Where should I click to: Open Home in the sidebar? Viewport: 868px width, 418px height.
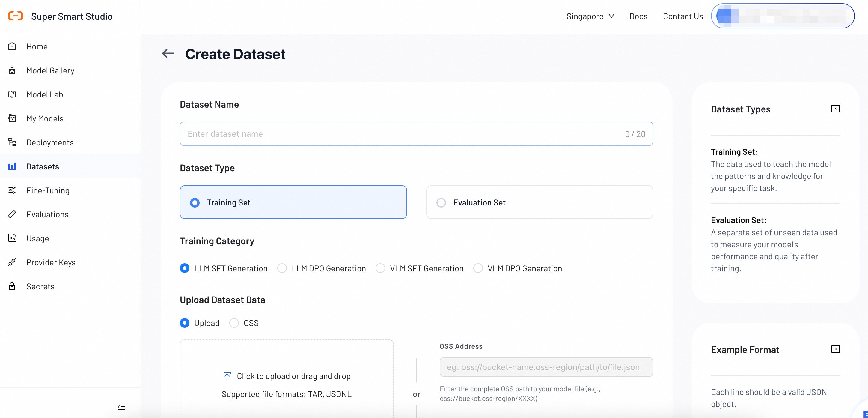70,46
